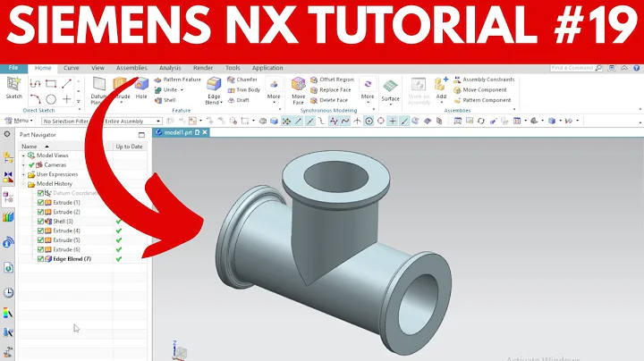Open the Assembly Navigator sidebar icon
Image resolution: width=644 pixels, height=361 pixels.
tap(8, 157)
